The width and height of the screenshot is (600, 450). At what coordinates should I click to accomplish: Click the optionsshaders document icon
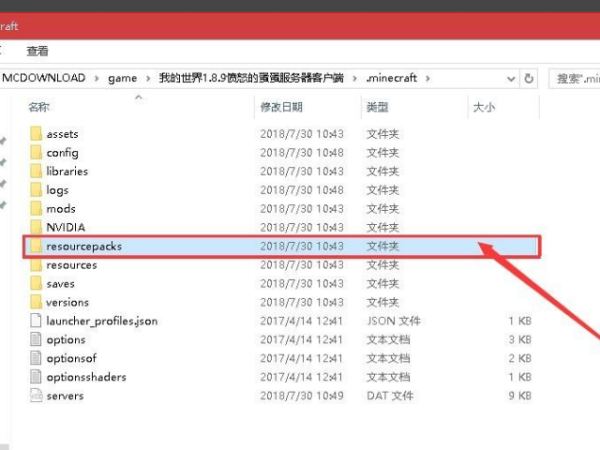(36, 377)
